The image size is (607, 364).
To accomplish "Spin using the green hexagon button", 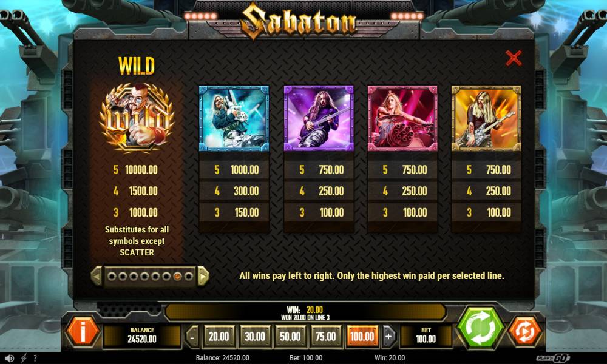I will pos(480,327).
